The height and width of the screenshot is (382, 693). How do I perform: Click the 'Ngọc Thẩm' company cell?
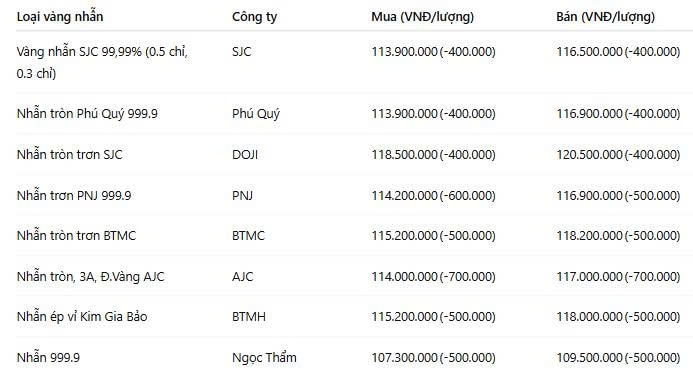(x=264, y=357)
